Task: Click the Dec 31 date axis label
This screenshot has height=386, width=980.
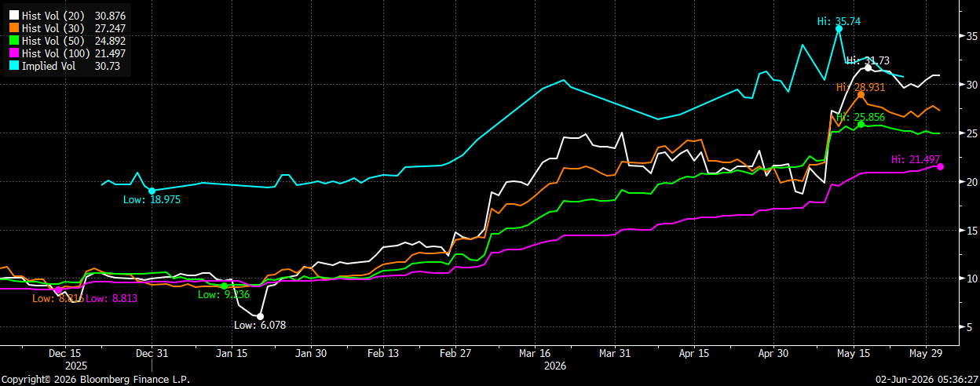Action: [152, 353]
